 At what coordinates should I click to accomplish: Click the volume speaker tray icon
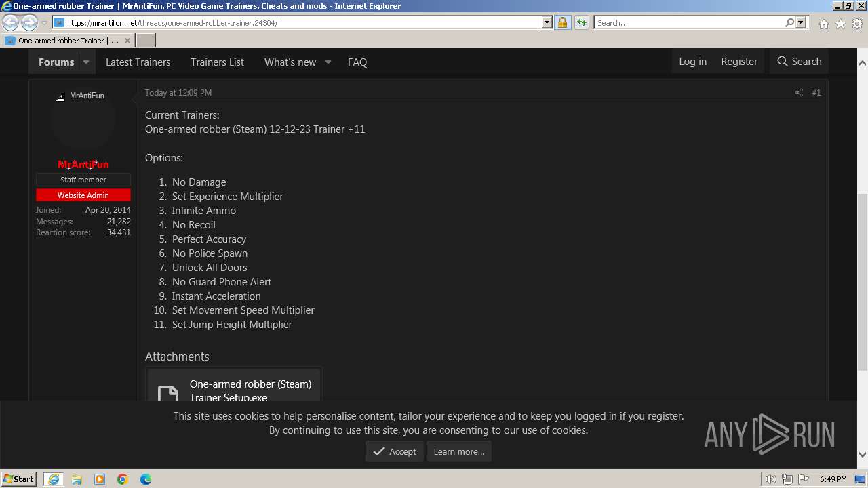(771, 479)
